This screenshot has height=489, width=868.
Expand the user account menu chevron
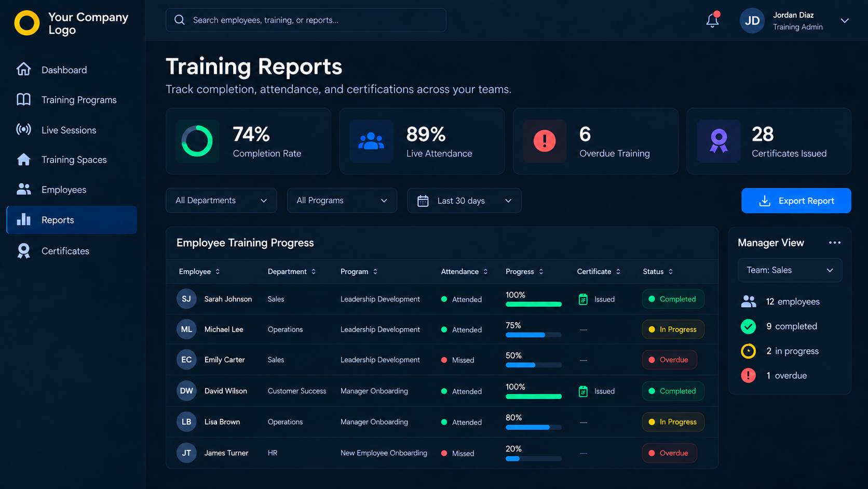click(x=845, y=21)
